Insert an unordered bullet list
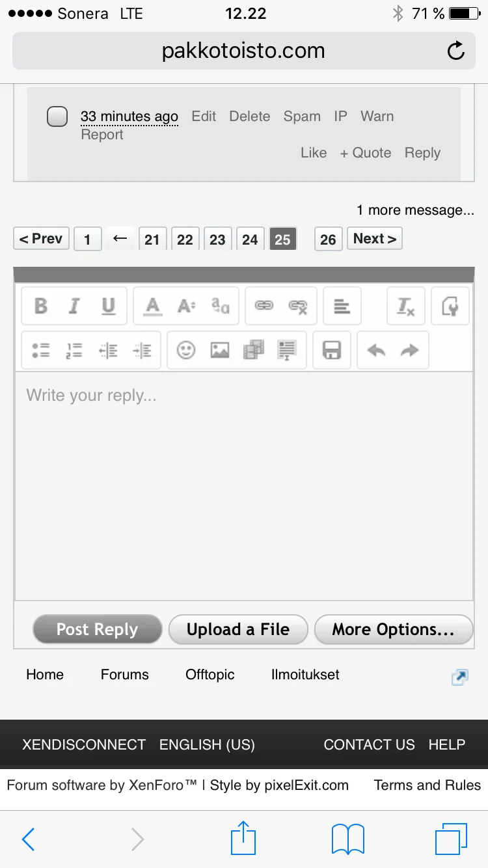488x868 pixels. (41, 351)
